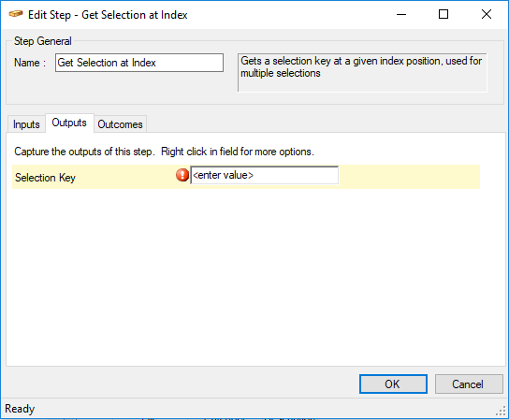509x420 pixels.
Task: Focus the Name field containing Get Selection at Index
Action: point(139,63)
